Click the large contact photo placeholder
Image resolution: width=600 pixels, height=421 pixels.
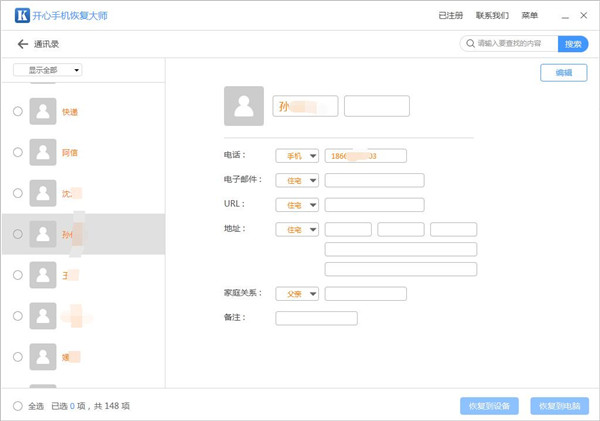point(244,106)
